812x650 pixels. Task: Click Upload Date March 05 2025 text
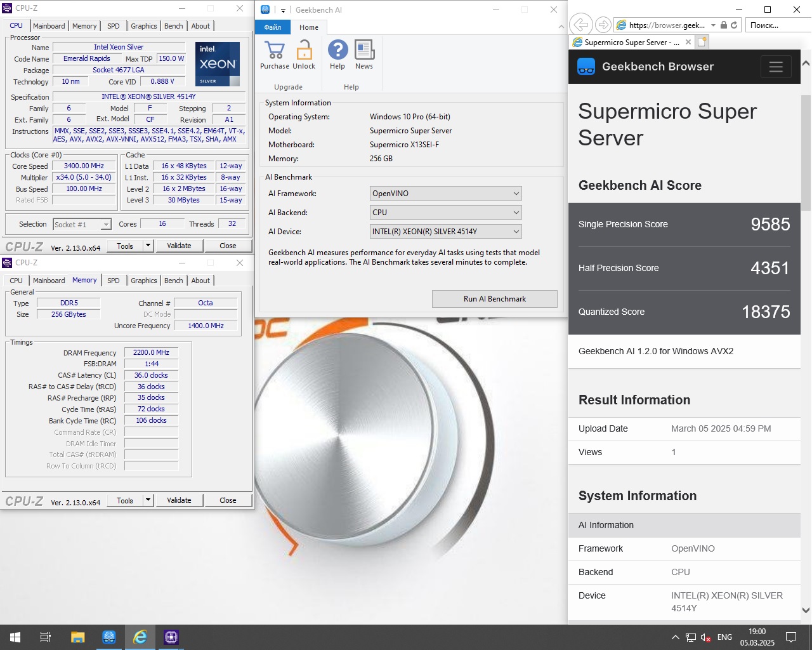pyautogui.click(x=721, y=429)
